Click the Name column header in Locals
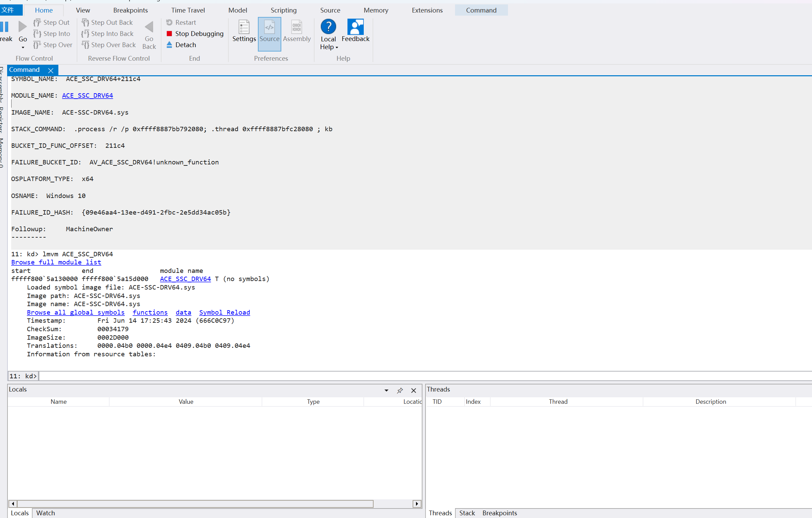 pyautogui.click(x=58, y=402)
